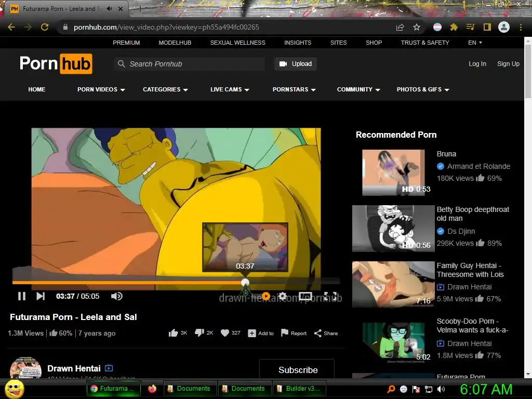532x399 pixels.
Task: Open the Bruna recommended video thumbnail
Action: tap(394, 172)
